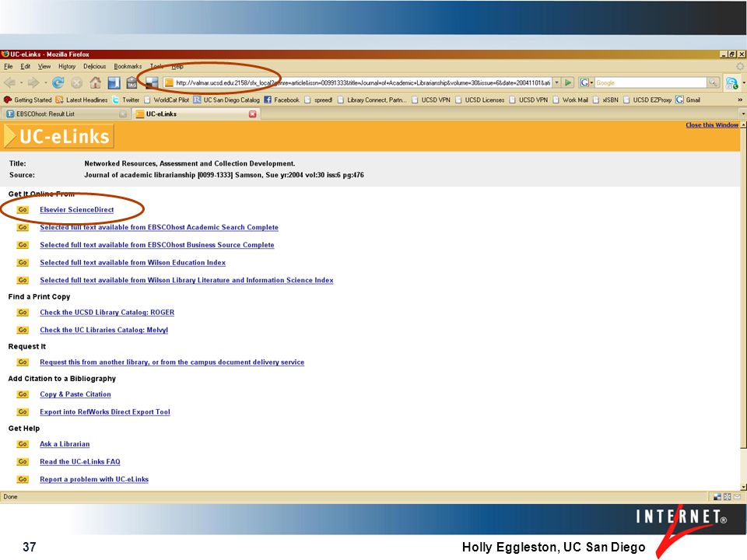
Task: Click the Delicious bookmarks toolbar icon
Action: [x=114, y=83]
